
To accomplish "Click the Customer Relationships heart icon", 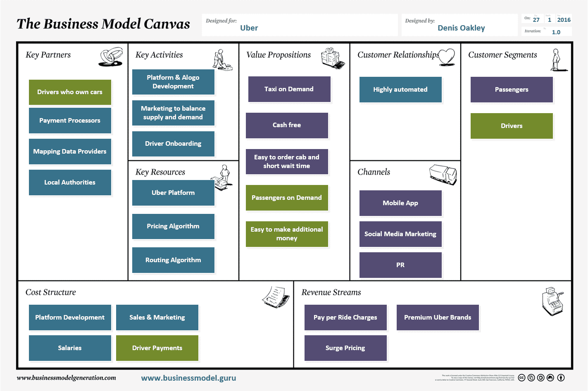I will click(x=446, y=57).
